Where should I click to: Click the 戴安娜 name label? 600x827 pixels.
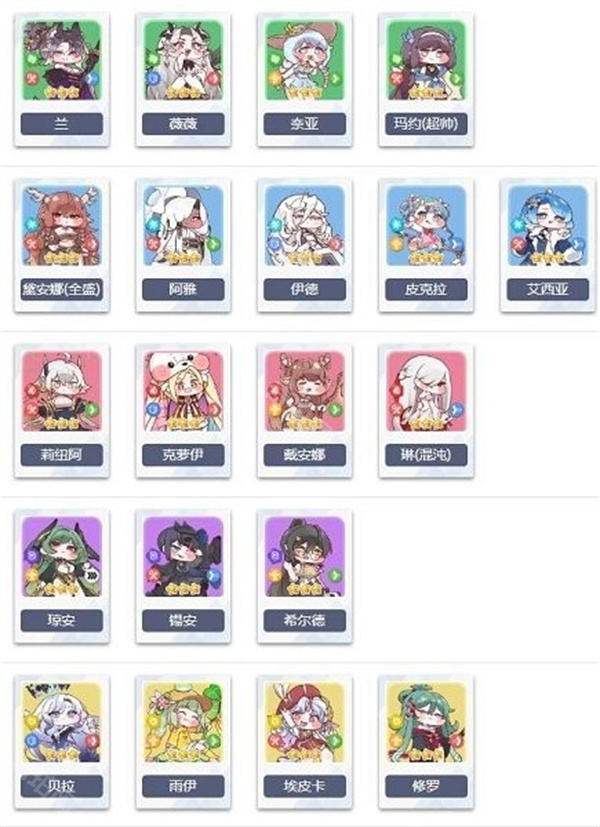click(305, 455)
